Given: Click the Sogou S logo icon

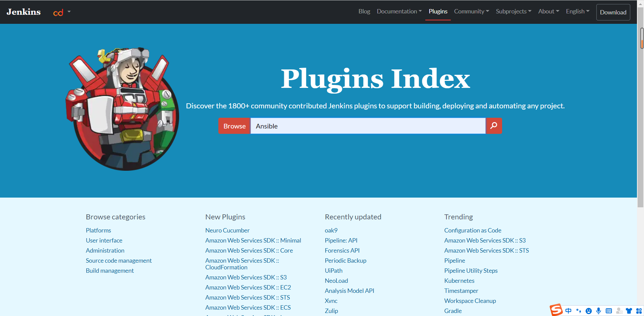Looking at the screenshot, I should (x=556, y=310).
